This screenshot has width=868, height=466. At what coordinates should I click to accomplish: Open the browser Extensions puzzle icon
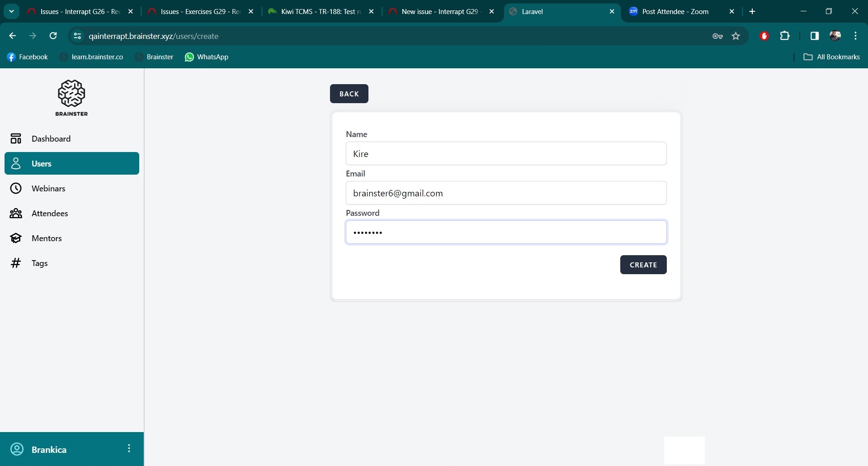[785, 36]
